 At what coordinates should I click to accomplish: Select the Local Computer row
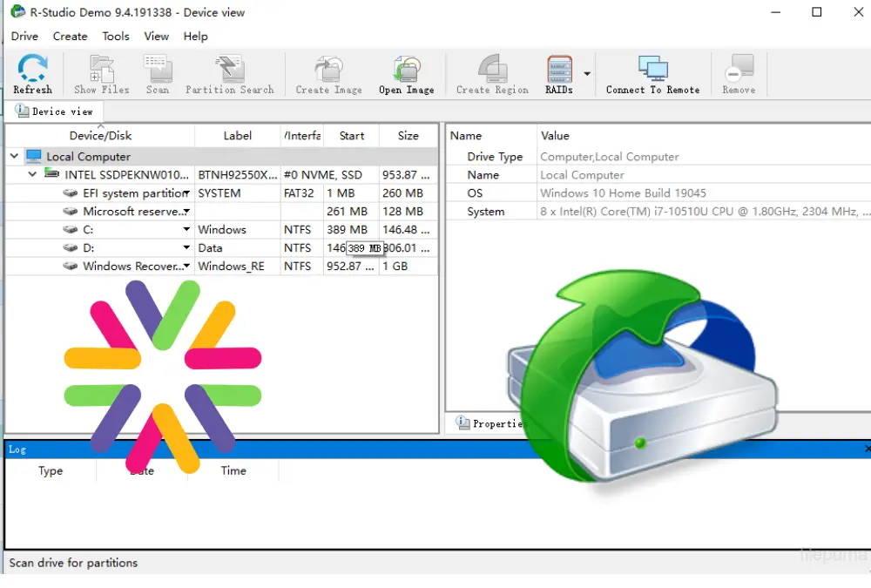click(221, 156)
